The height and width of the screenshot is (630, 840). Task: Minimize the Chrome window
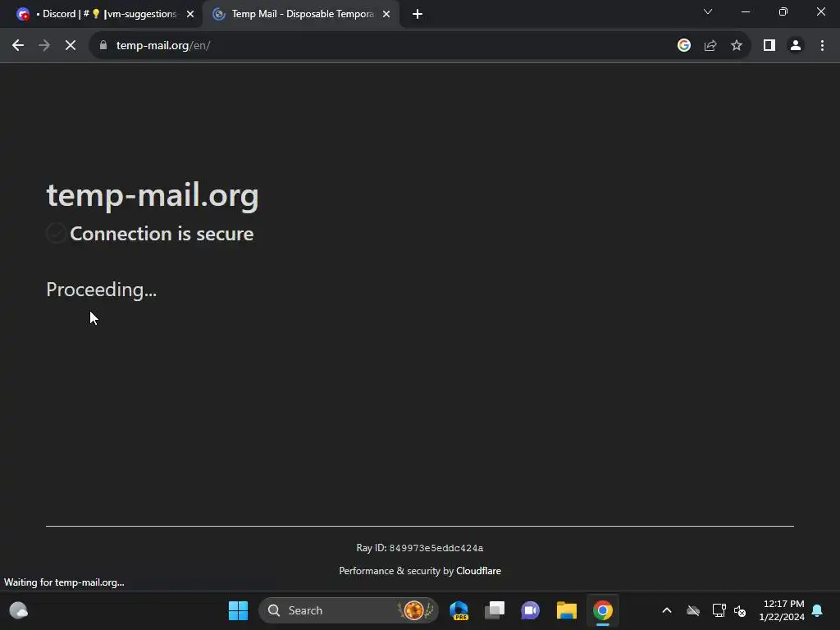pos(746,11)
